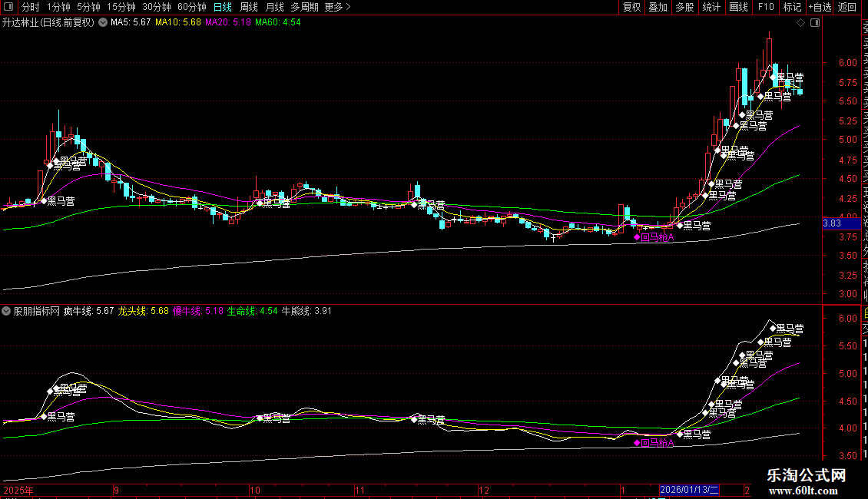Enable 叠加 overlay comparison
868x499 pixels.
point(658,8)
